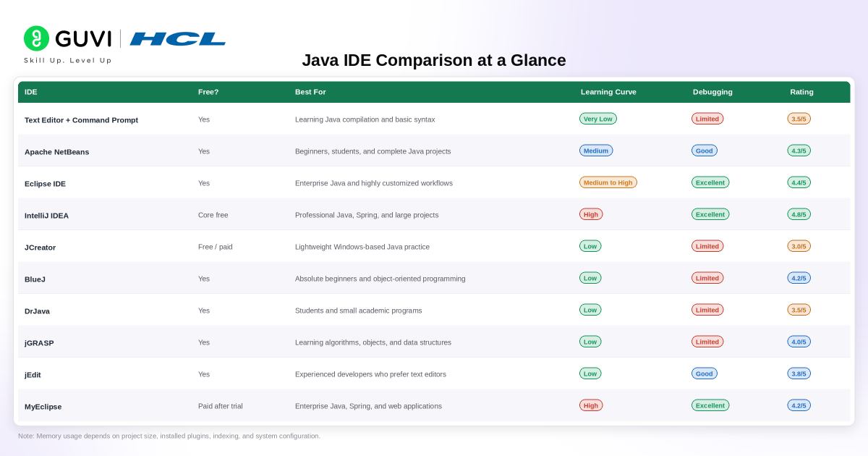Select the BlueJ row name
Viewport: 868px width, 456px height.
coord(35,279)
